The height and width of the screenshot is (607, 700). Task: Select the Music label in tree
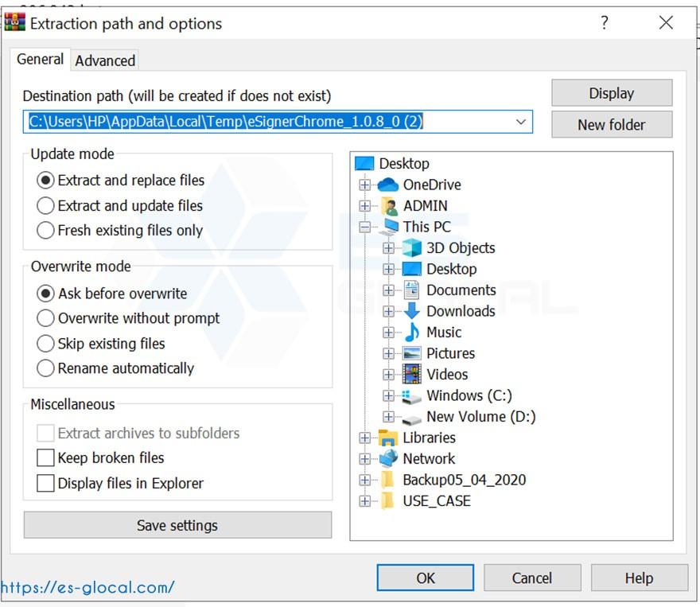click(x=444, y=332)
